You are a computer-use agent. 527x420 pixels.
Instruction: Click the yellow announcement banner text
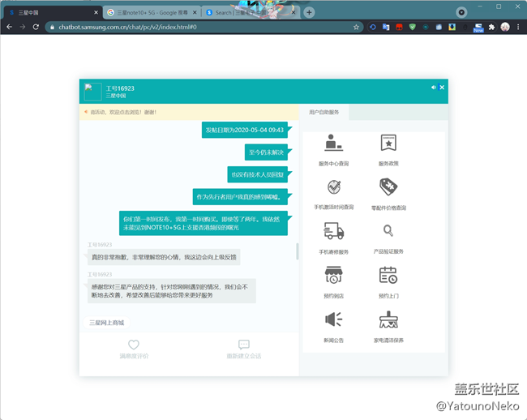123,112
